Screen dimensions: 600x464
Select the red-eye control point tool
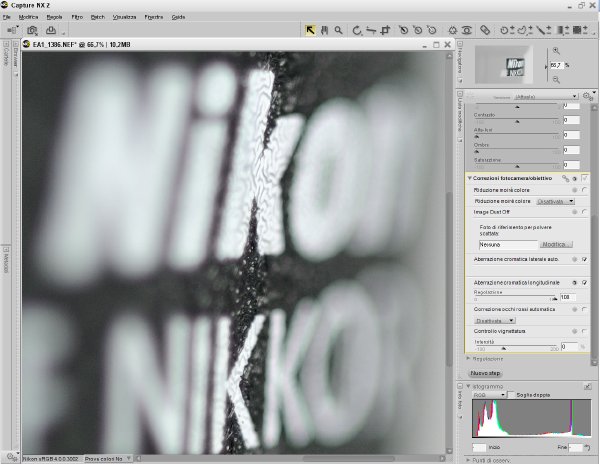tap(466, 30)
